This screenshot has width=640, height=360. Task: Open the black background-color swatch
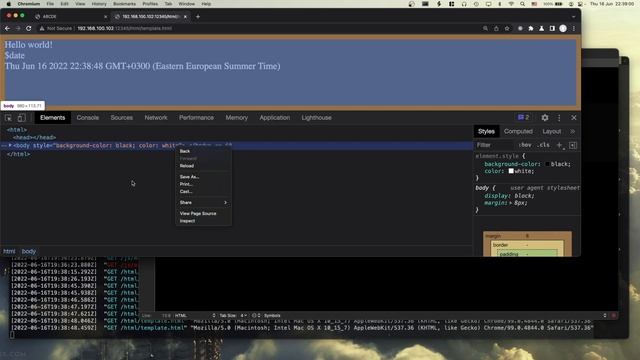pyautogui.click(x=547, y=164)
